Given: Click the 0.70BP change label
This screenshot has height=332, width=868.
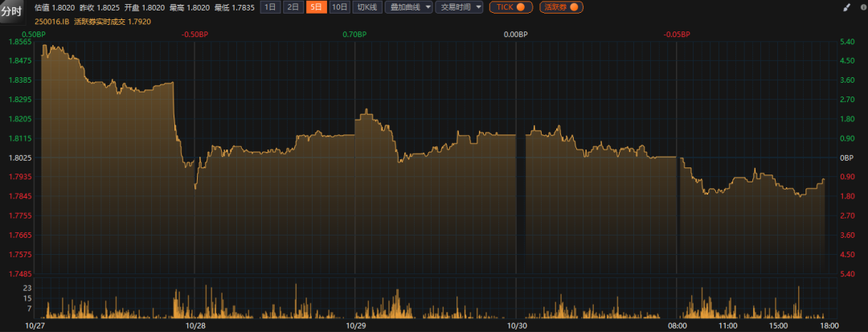Looking at the screenshot, I should pos(354,35).
